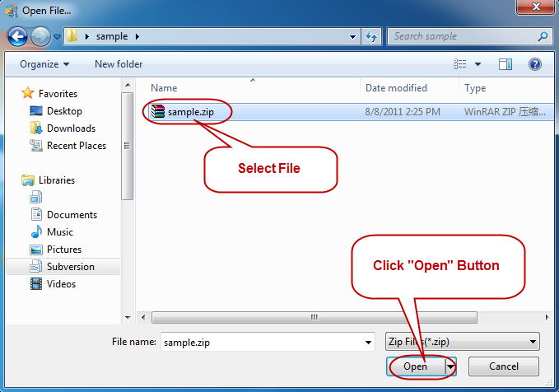Image resolution: width=559 pixels, height=392 pixels.
Task: Click the horizontal scrollbar thumb
Action: click(314, 317)
